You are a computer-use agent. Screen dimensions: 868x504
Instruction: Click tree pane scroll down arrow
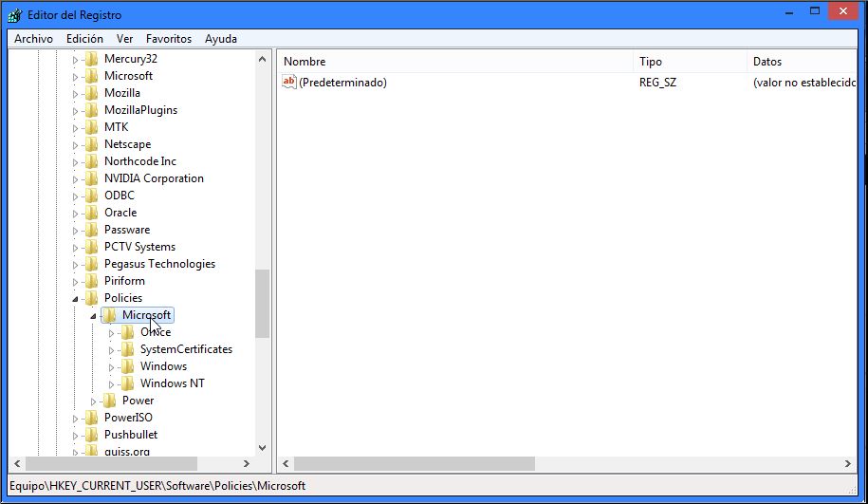tap(263, 447)
